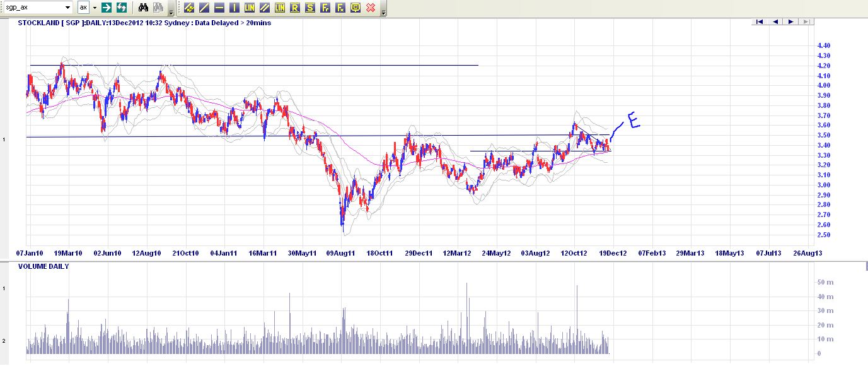Select the diagonal trend line tool
868x366 pixels.
point(204,8)
